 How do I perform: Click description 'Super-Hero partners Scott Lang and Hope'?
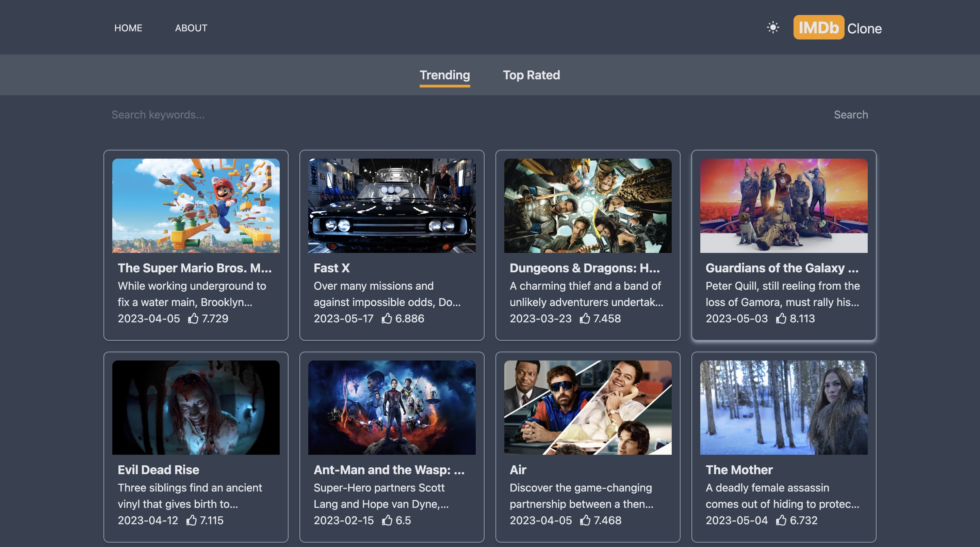coord(381,496)
